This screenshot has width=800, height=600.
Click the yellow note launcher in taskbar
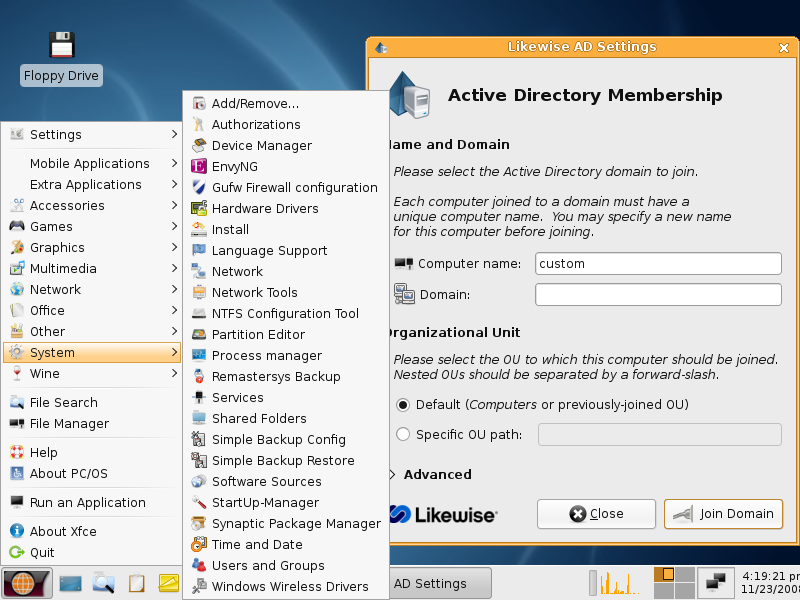click(169, 583)
